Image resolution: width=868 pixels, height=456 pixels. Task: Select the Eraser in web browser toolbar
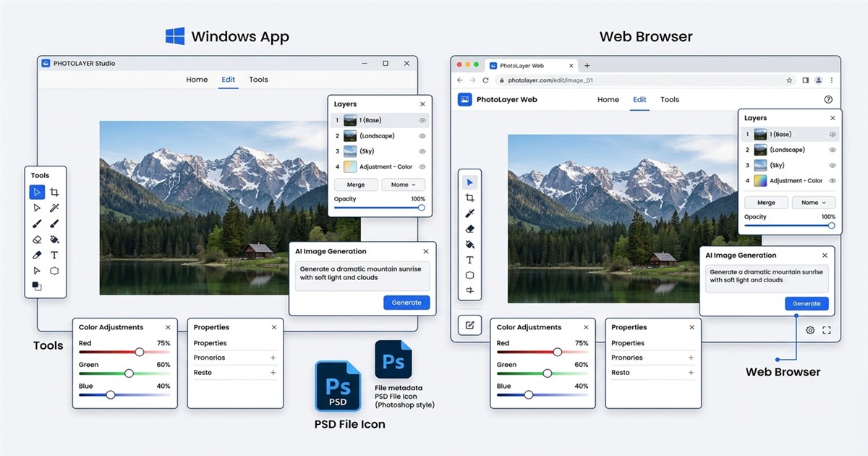click(x=470, y=229)
